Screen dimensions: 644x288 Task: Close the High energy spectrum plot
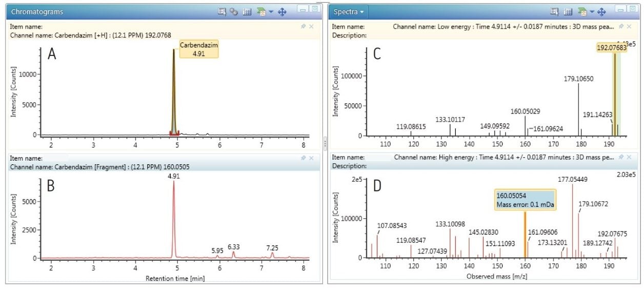[630, 157]
